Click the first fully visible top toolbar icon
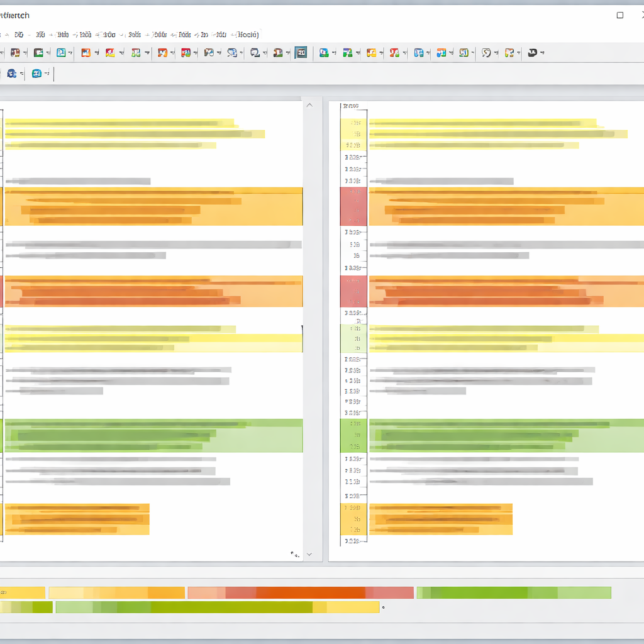The height and width of the screenshot is (644, 644). pos(15,53)
